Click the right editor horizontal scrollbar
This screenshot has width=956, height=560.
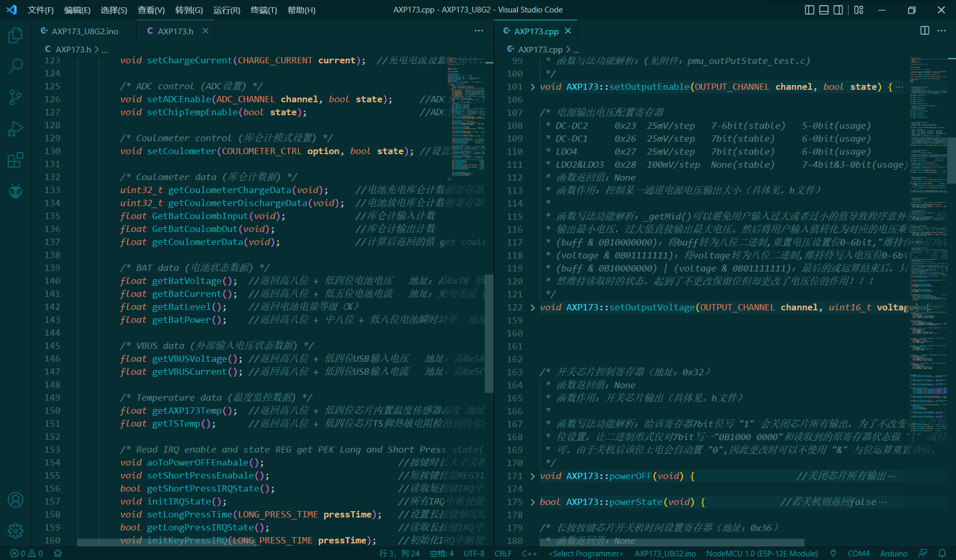pos(672,542)
